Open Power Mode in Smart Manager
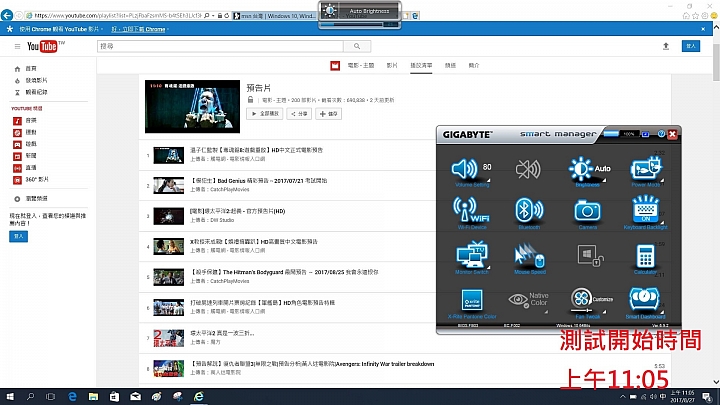This screenshot has height=405, width=720. (x=646, y=171)
